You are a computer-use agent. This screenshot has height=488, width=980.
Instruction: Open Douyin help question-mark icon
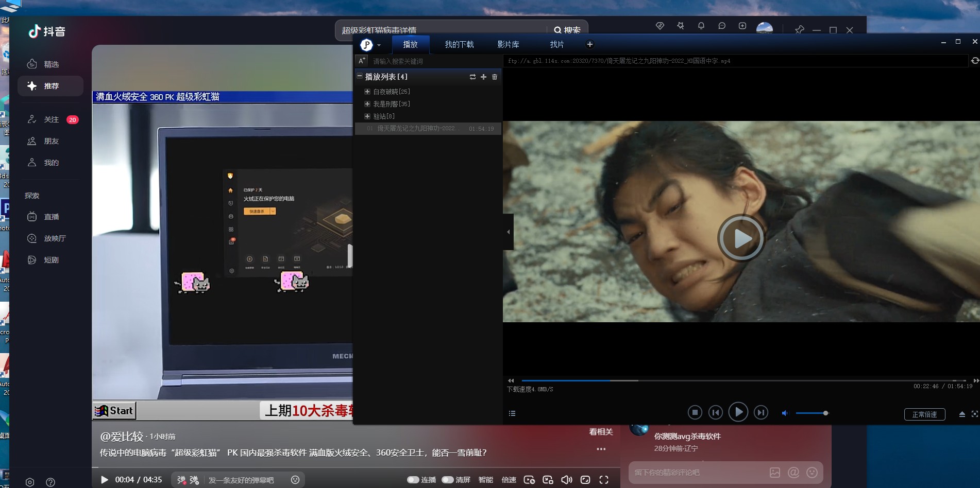point(50,482)
